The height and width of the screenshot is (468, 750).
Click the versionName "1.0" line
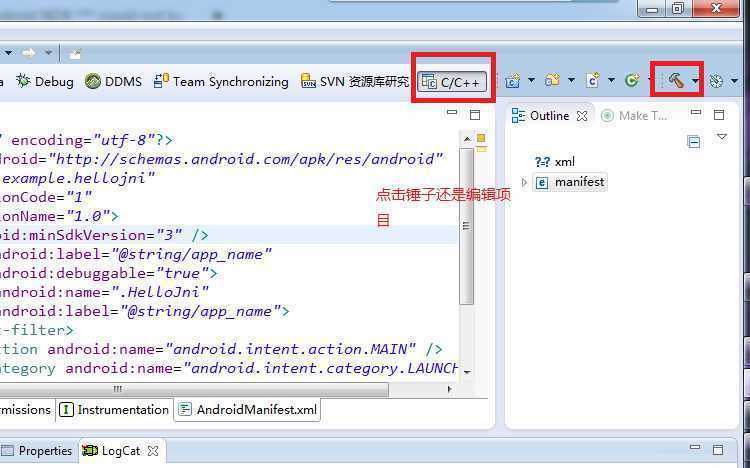(x=59, y=216)
